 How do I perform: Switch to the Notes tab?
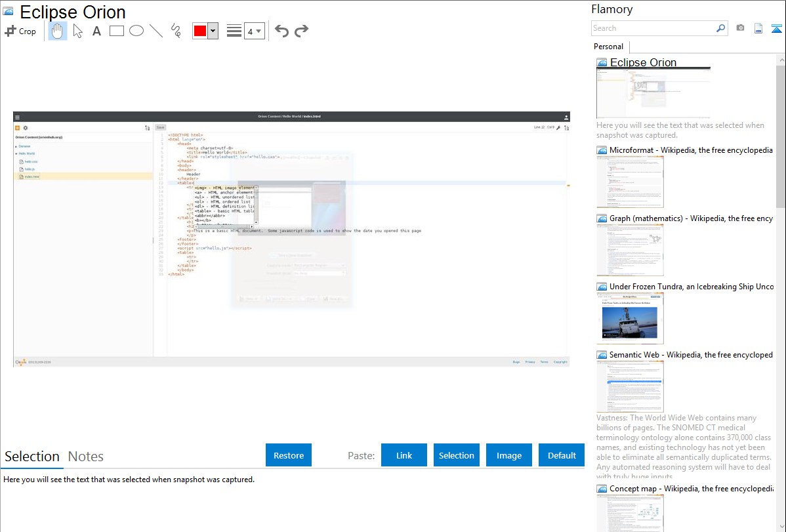point(86,457)
